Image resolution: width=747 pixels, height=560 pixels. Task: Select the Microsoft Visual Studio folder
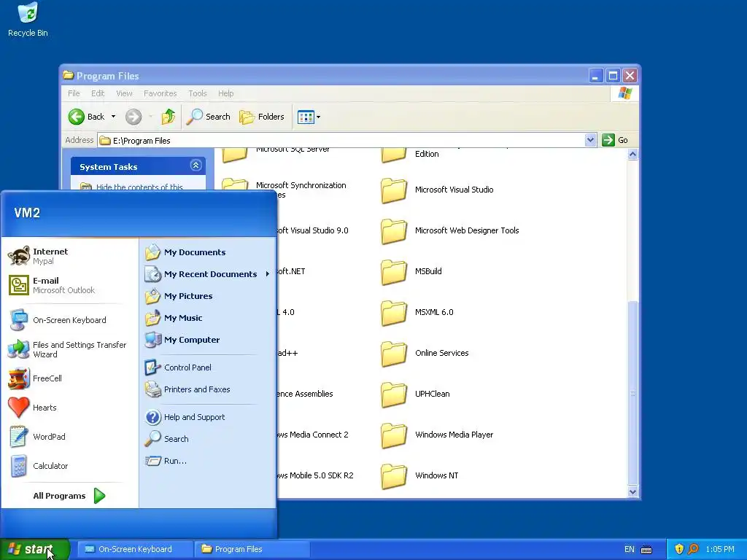[438, 190]
